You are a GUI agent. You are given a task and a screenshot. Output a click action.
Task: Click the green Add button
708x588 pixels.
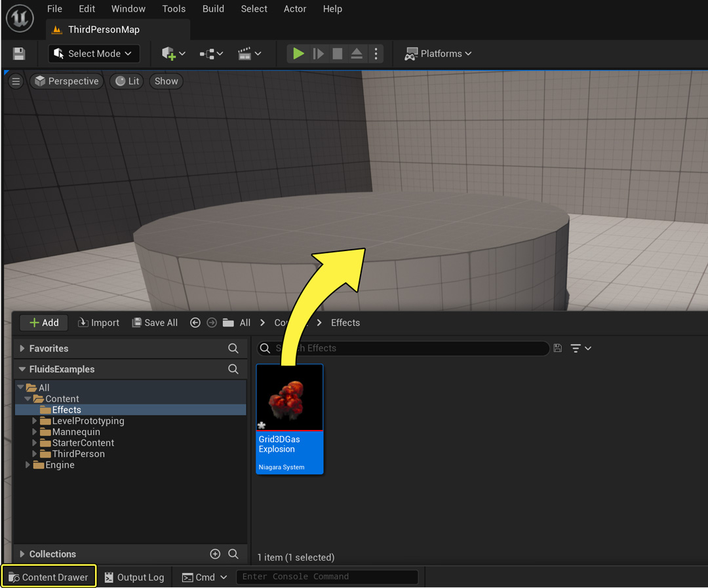tap(43, 323)
